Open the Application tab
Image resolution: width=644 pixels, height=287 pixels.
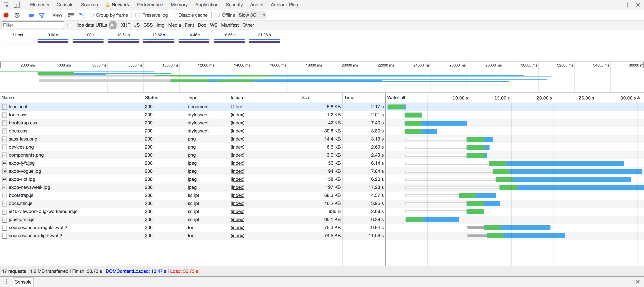206,5
